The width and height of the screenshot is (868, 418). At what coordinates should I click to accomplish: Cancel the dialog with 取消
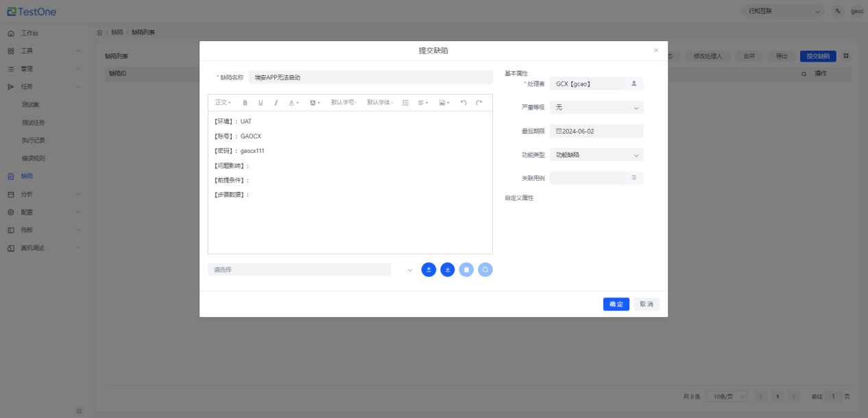(x=647, y=304)
